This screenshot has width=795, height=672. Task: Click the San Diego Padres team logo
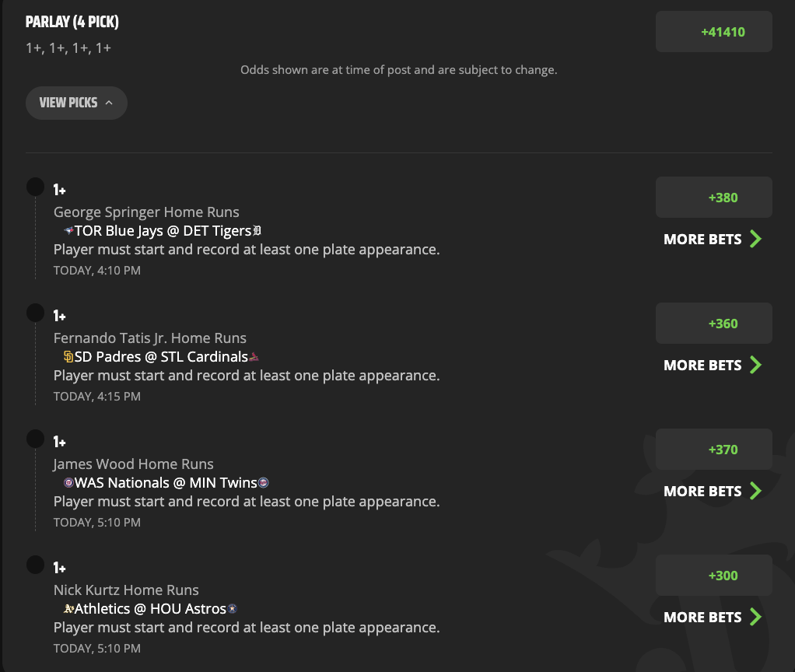pos(68,357)
